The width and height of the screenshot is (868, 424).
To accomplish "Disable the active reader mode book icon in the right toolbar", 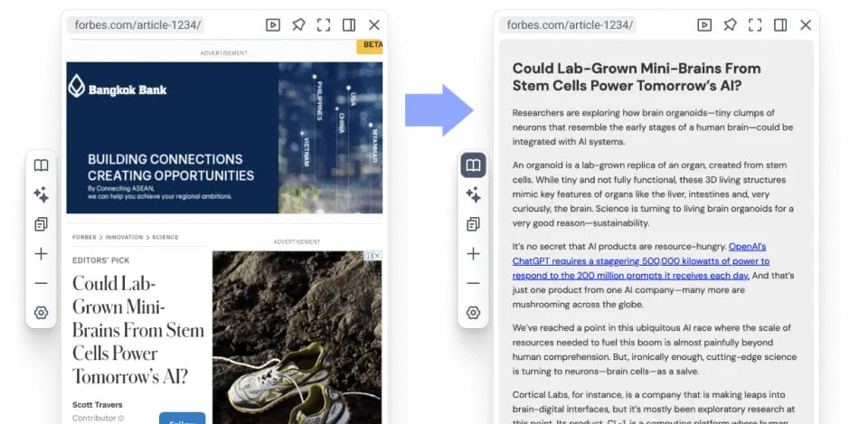I will tap(473, 165).
